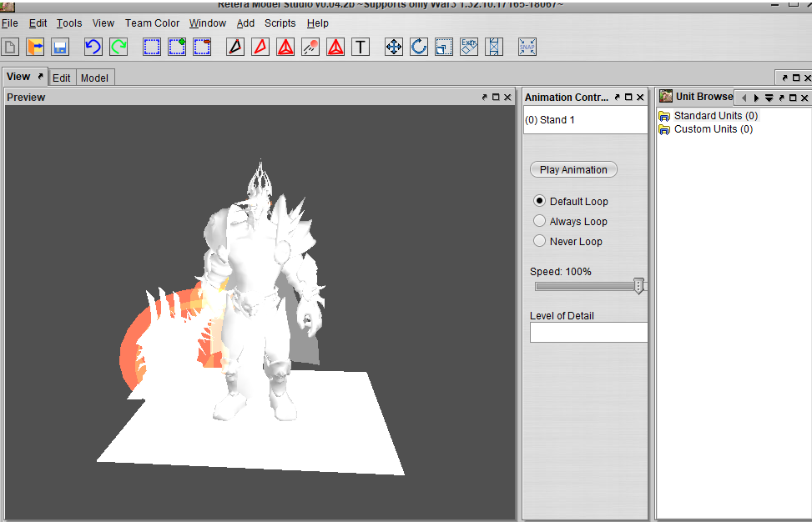Open the Team Color menu

pos(152,23)
